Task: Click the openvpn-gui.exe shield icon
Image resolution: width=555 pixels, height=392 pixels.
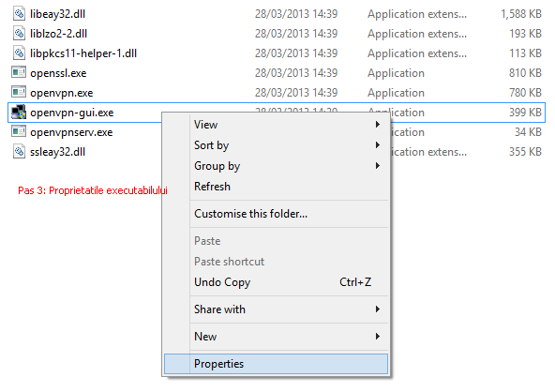Action: pos(19,113)
